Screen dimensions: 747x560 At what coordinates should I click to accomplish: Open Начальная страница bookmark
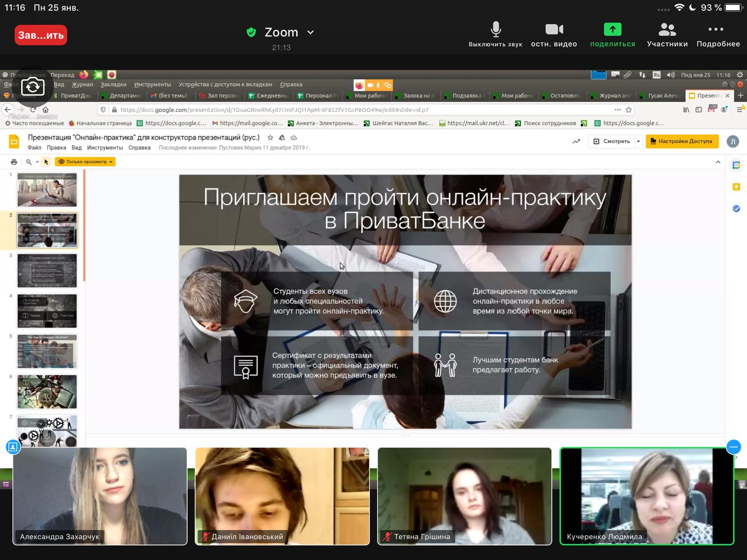point(100,123)
